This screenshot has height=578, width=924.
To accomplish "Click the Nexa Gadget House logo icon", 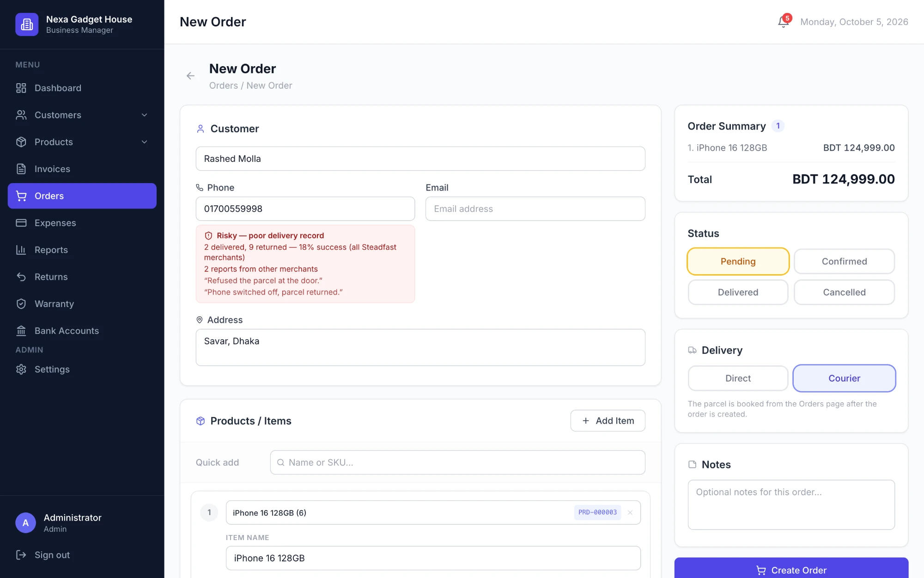I will [x=27, y=24].
